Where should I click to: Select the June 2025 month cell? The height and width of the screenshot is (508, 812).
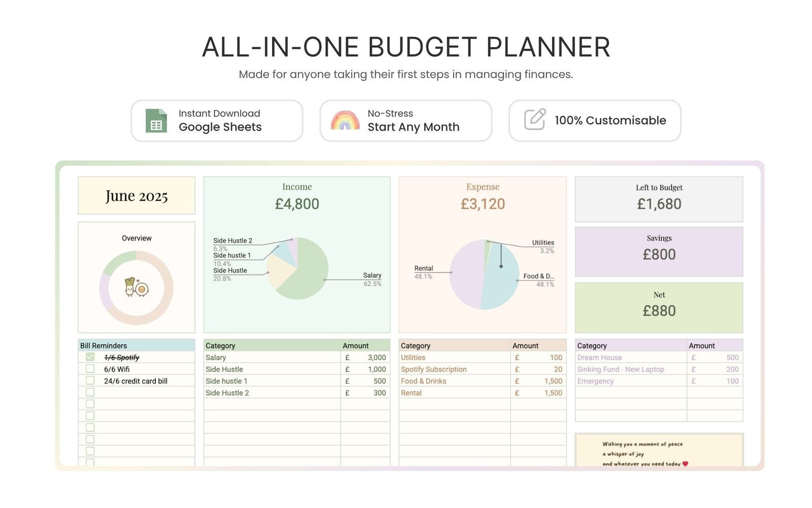(x=136, y=196)
